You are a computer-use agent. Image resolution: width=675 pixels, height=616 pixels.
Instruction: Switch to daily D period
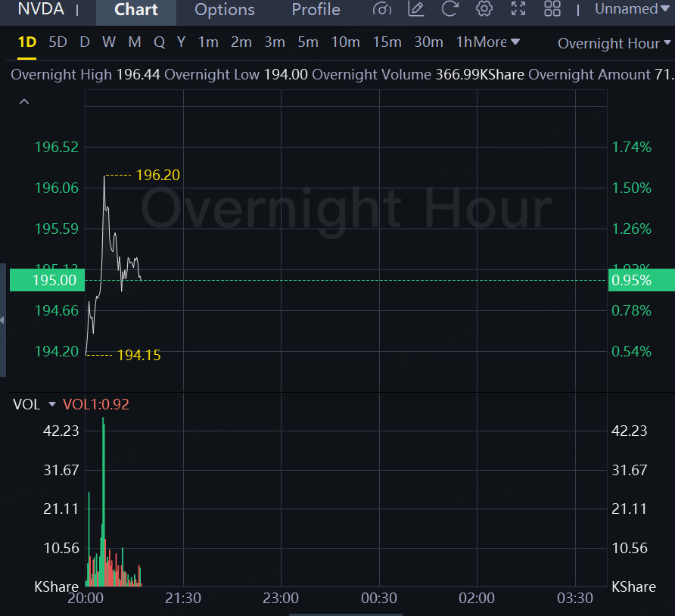point(85,42)
